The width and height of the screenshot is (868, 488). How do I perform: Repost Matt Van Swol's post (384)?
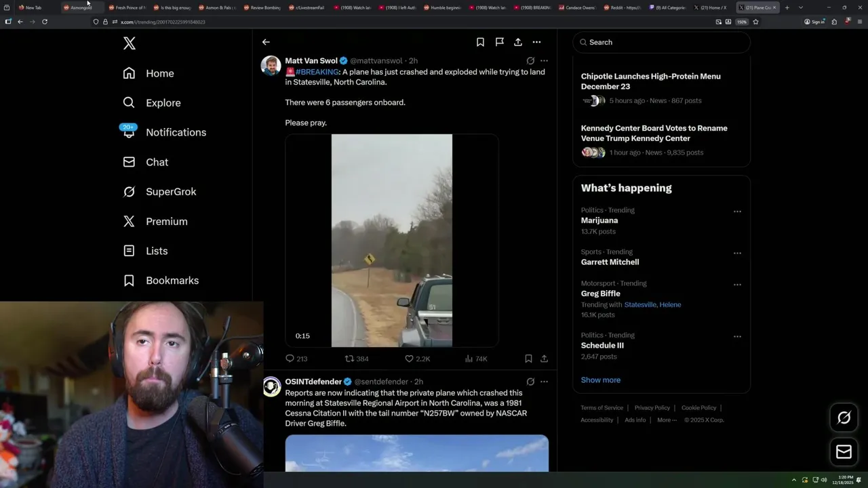pos(357,359)
